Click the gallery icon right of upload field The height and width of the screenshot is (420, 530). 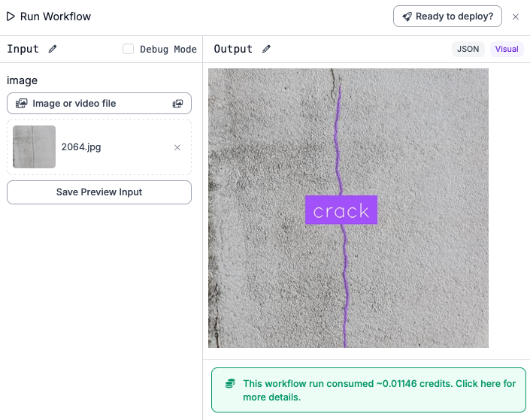[177, 103]
